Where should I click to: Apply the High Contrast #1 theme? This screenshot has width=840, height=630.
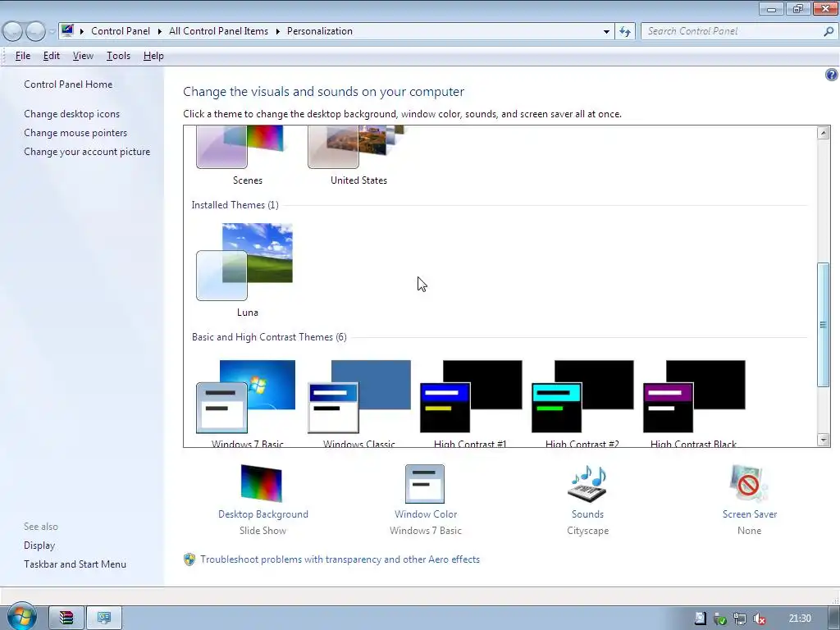point(470,403)
